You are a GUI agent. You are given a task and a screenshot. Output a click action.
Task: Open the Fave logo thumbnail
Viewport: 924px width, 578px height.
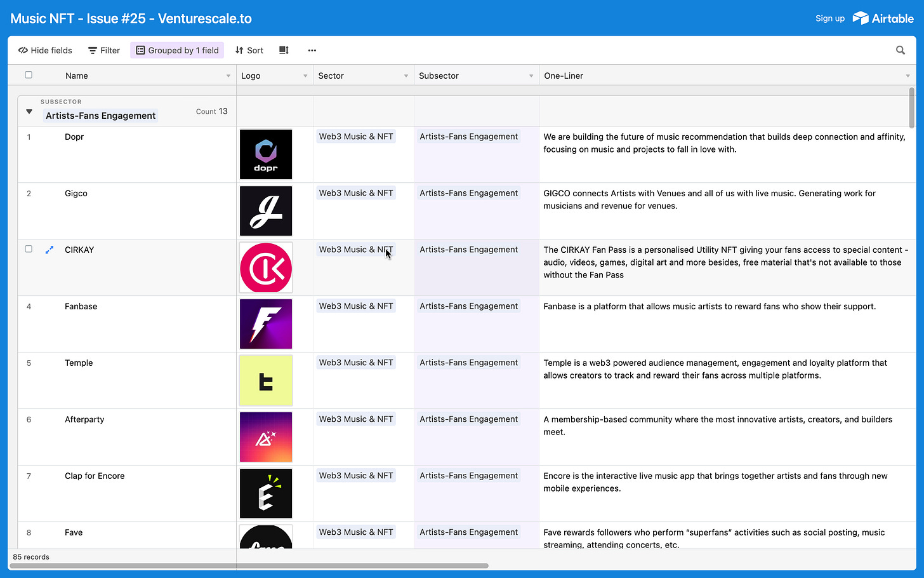coord(266,537)
